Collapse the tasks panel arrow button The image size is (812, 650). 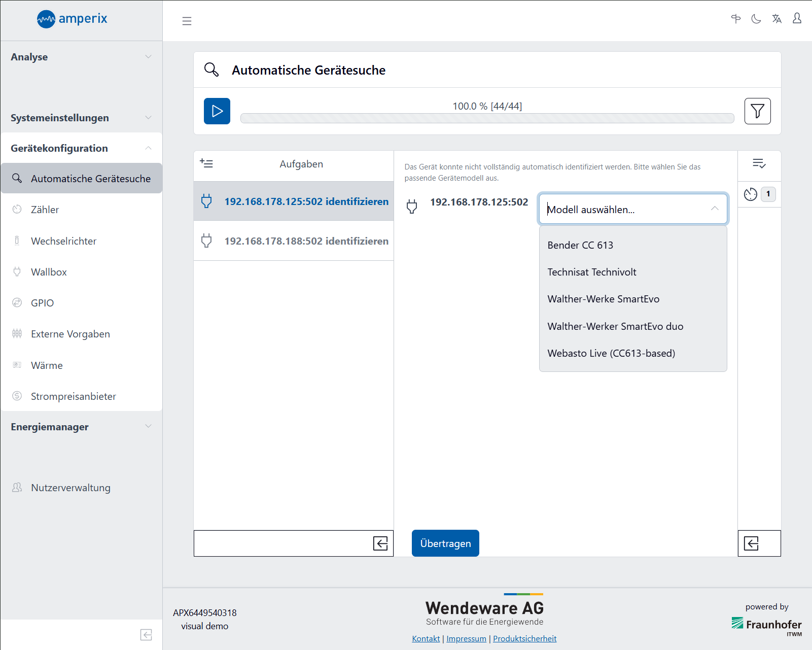[x=380, y=543]
